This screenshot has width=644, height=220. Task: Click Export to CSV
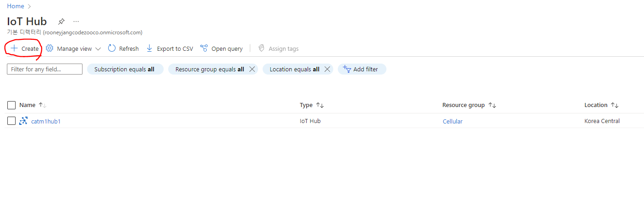(x=170, y=48)
